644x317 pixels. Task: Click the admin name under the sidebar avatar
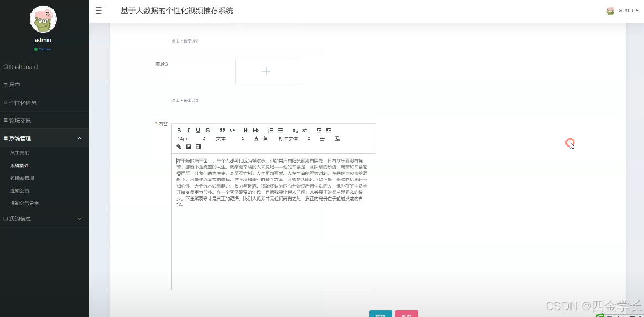[43, 40]
